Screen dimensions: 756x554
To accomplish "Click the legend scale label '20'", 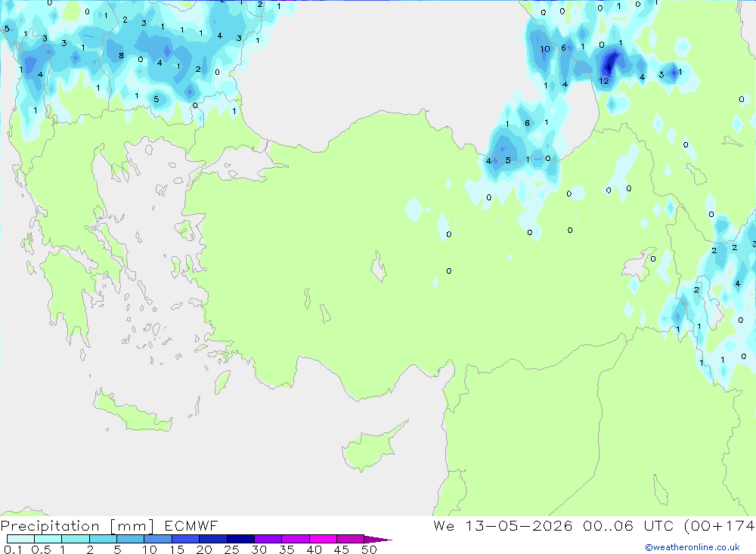I will [204, 549].
